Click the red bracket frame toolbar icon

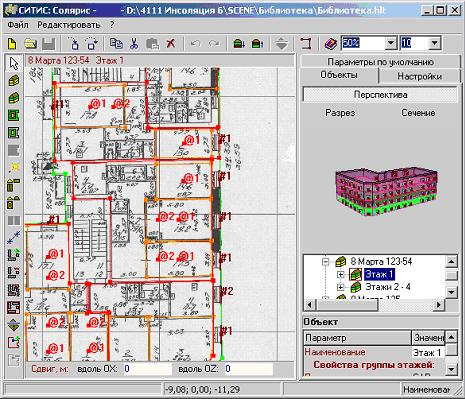click(306, 43)
